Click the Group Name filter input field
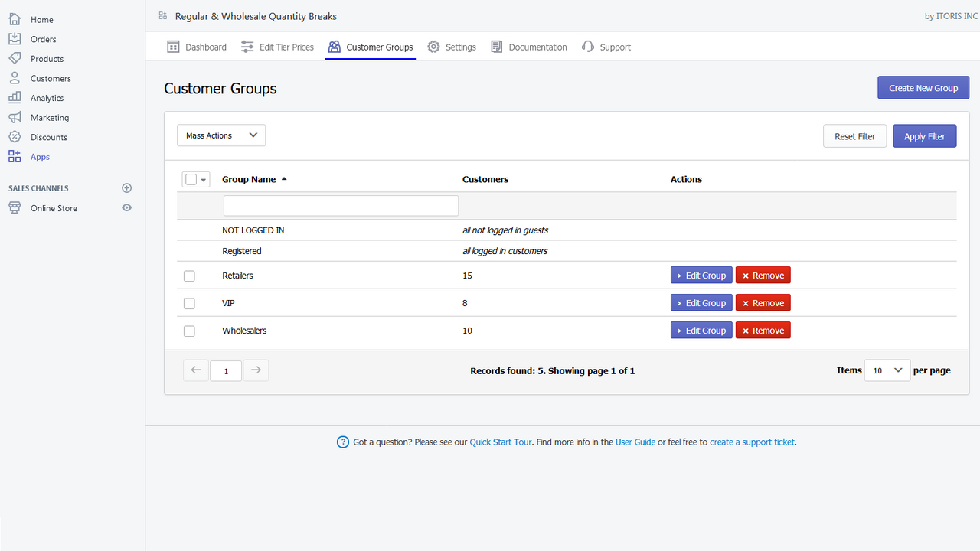 [340, 205]
